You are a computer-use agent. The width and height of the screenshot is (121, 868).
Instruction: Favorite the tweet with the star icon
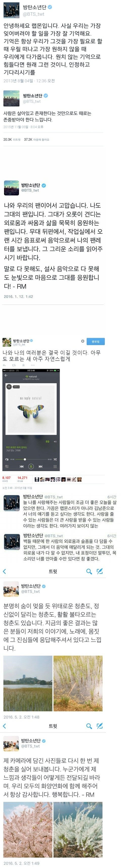[23, 365]
